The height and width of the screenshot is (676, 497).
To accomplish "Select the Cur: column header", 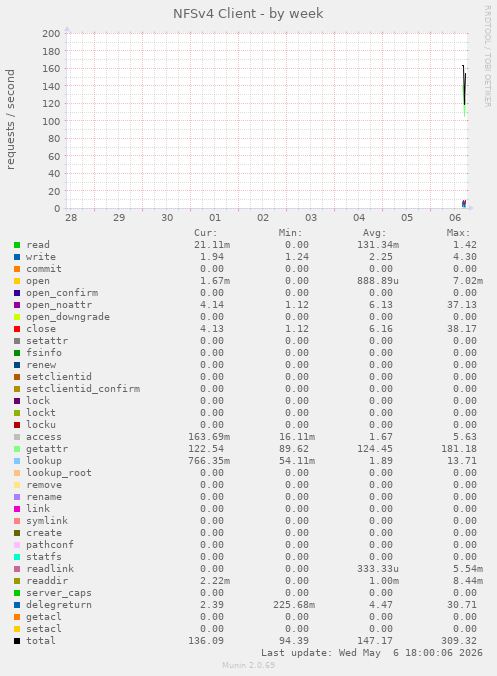I will pyautogui.click(x=206, y=233).
